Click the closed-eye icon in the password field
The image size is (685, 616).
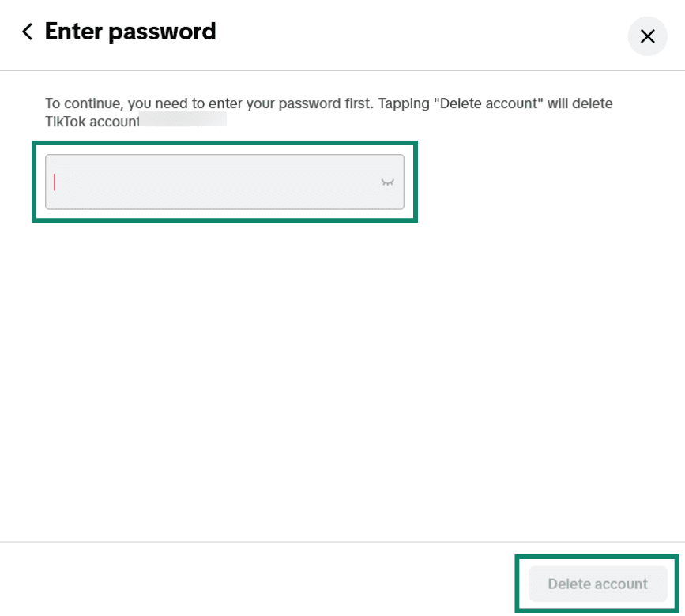(x=387, y=181)
